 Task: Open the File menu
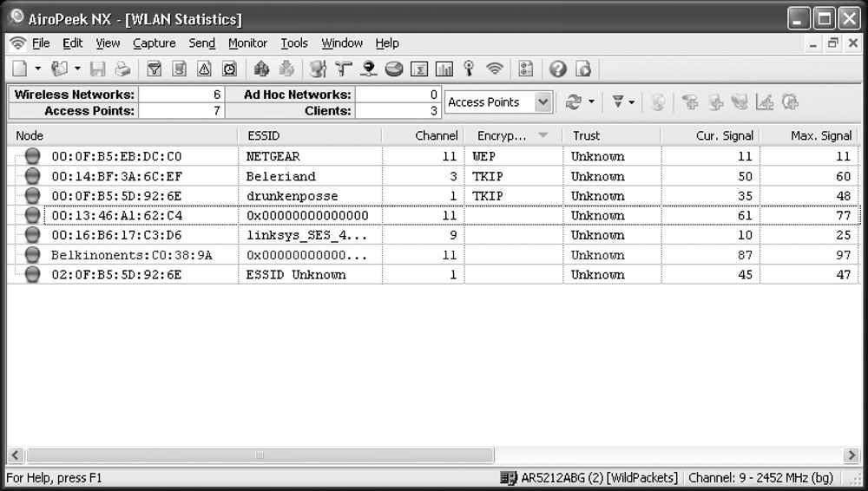coord(41,43)
